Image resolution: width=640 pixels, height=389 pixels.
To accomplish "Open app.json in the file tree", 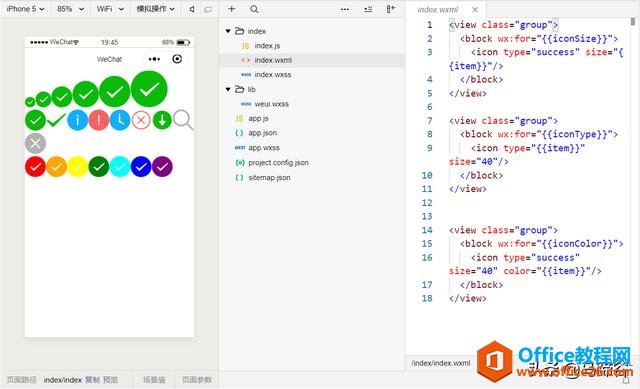I will tap(262, 133).
